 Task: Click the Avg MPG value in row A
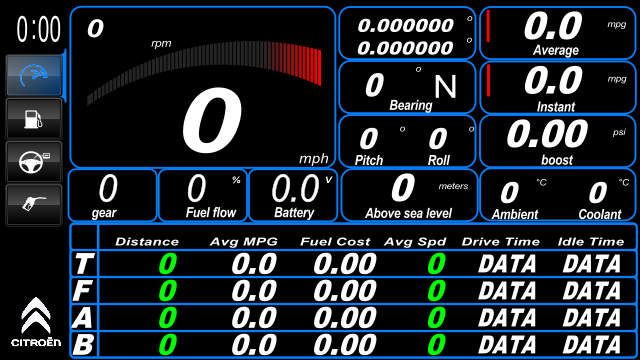point(254,318)
